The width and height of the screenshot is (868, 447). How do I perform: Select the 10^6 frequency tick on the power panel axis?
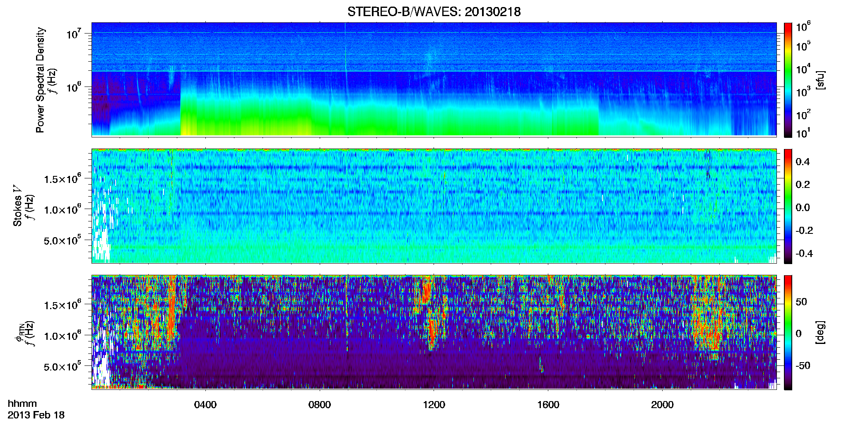tap(74, 87)
